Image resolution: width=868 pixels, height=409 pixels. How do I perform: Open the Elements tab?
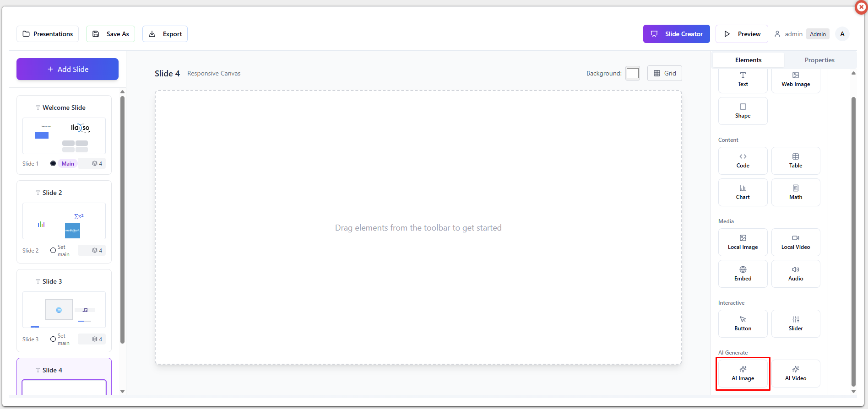(x=748, y=60)
